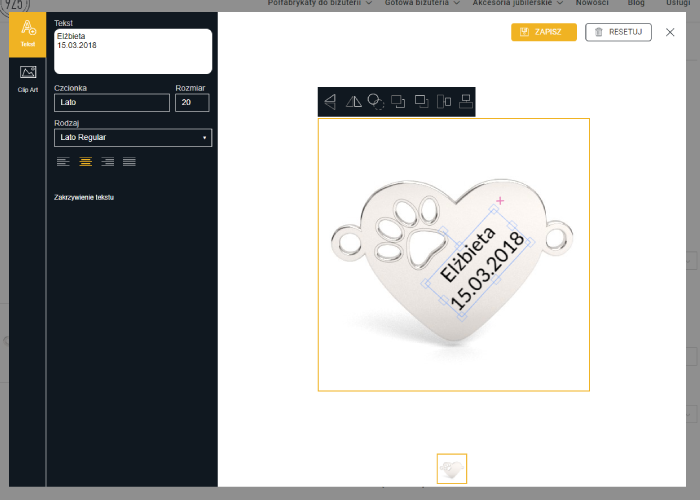This screenshot has width=700, height=500.
Task: Click the center horizontally alignment icon
Action: [443, 101]
